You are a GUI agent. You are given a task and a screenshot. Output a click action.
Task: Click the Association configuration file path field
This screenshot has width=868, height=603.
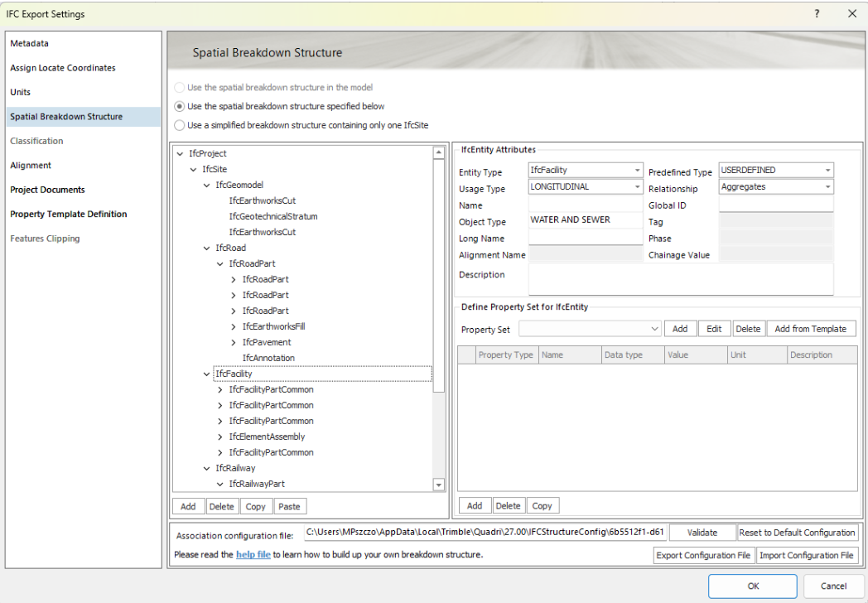[485, 532]
